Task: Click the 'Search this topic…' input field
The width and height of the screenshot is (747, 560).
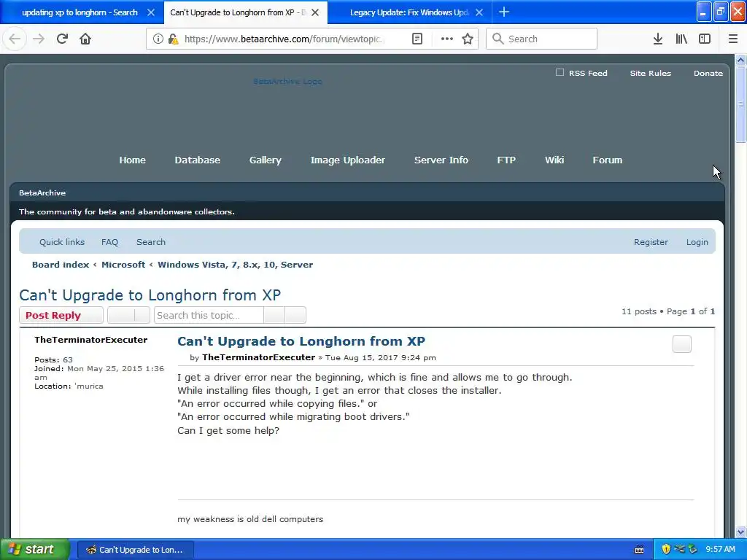Action: (x=209, y=315)
